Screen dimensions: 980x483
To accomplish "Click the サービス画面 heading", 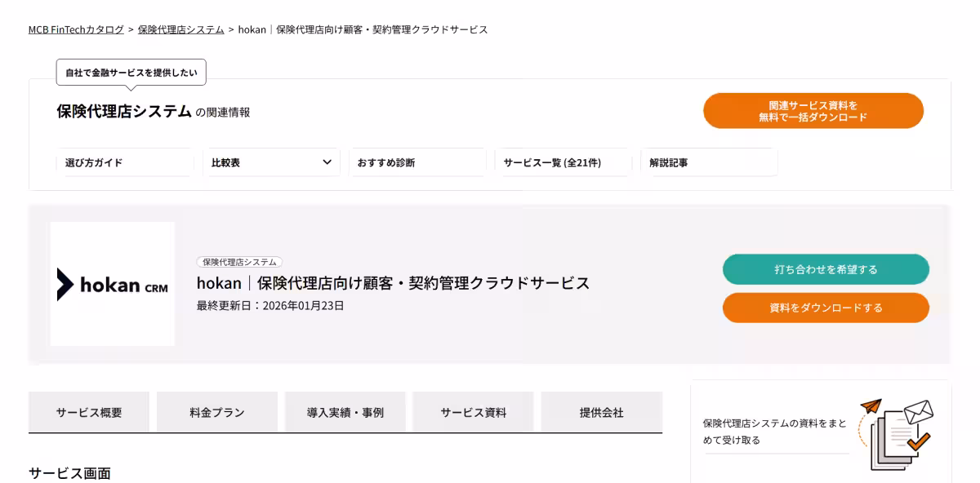I will (69, 473).
